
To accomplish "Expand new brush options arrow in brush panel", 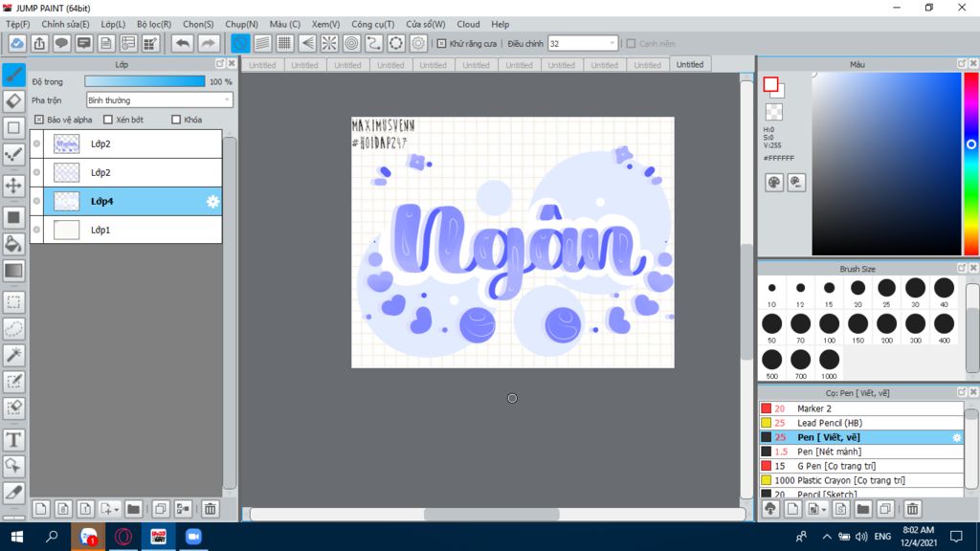I will tap(824, 510).
